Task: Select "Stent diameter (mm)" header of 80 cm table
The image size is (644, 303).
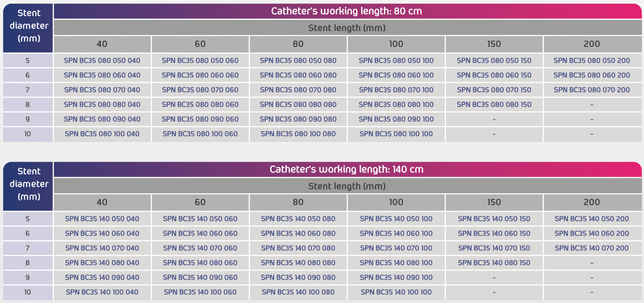Action: pos(29,26)
